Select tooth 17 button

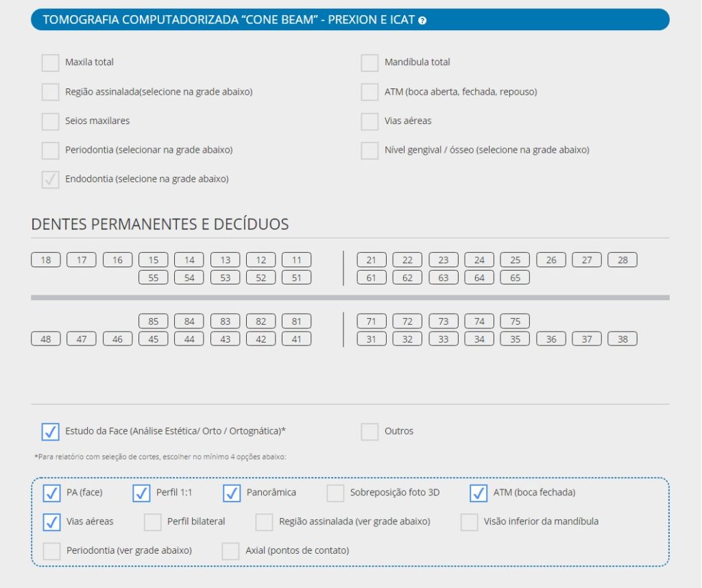pos(82,260)
